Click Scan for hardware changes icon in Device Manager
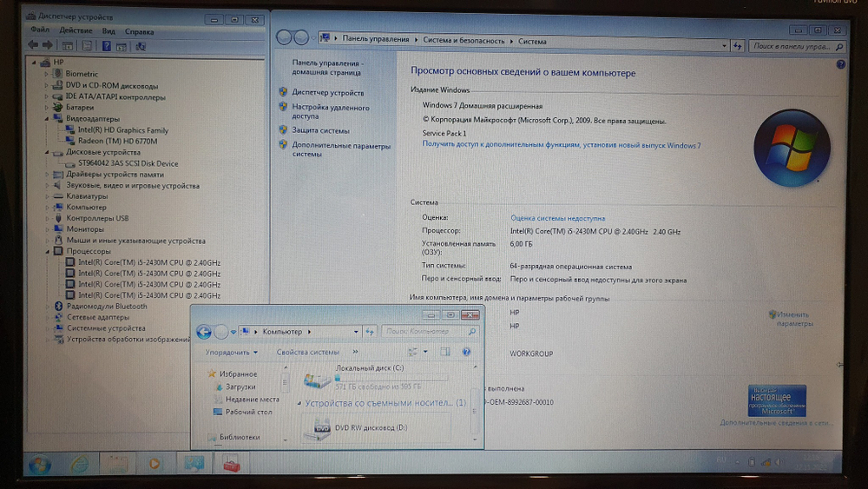The width and height of the screenshot is (868, 489). tap(141, 47)
